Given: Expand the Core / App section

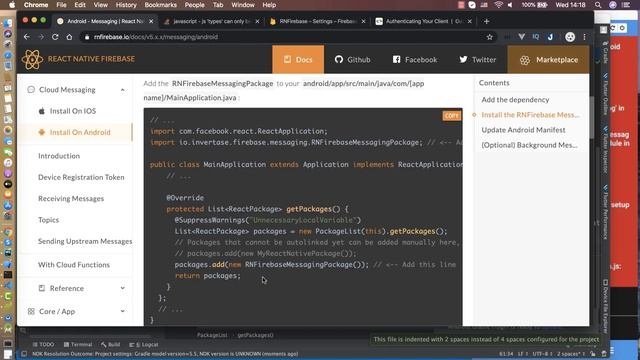Looking at the screenshot, I should click(123, 311).
